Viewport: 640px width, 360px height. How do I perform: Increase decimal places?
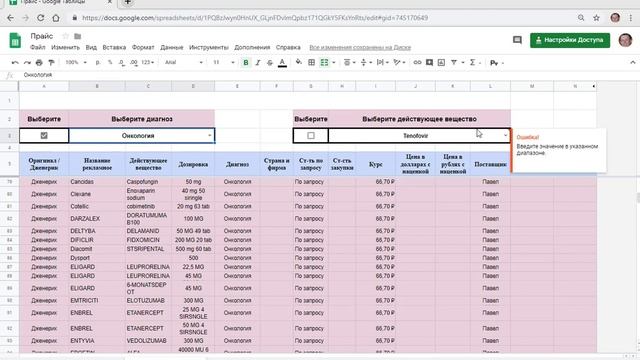(134, 62)
